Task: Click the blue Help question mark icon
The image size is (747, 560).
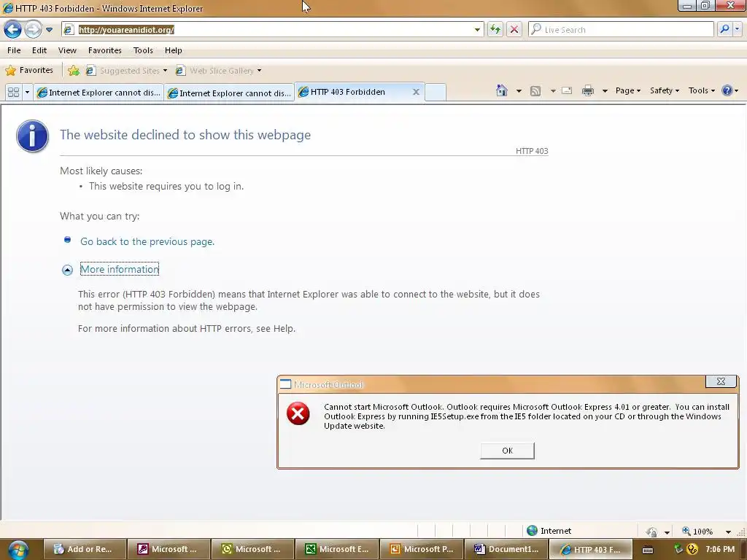Action: coord(727,90)
